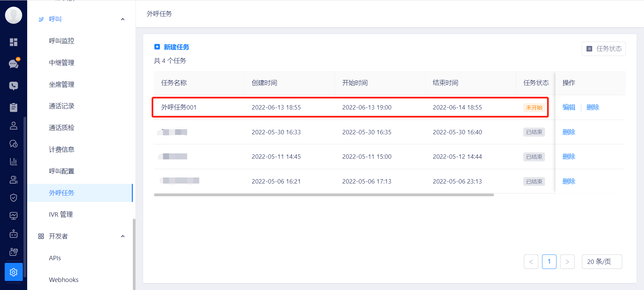Click the horizontal scrollbar under the task table

tap(324, 195)
